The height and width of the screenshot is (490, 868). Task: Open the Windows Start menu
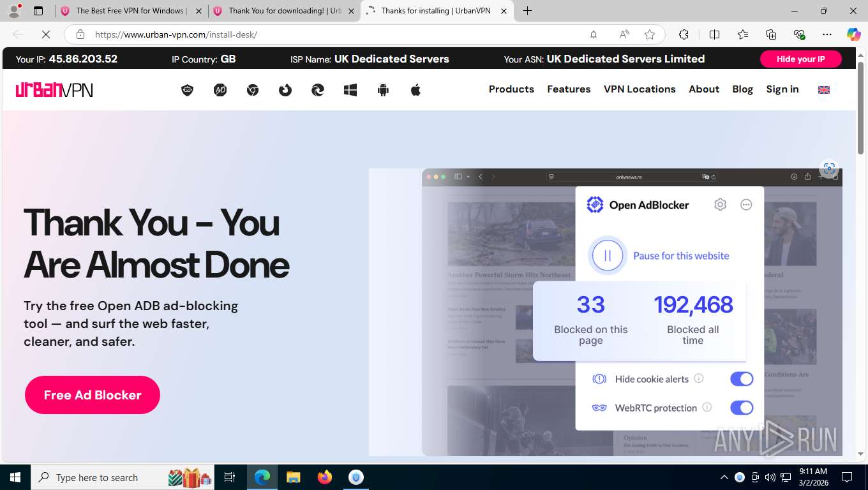pyautogui.click(x=15, y=477)
